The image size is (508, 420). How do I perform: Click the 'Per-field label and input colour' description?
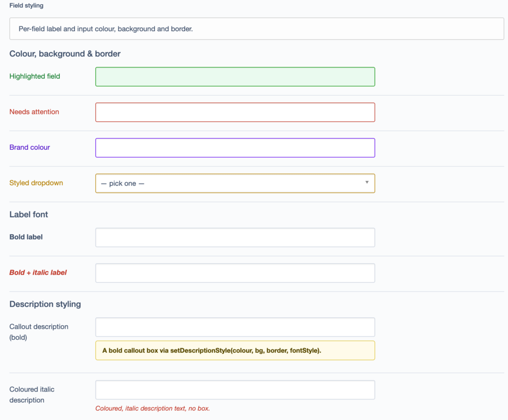(x=106, y=29)
